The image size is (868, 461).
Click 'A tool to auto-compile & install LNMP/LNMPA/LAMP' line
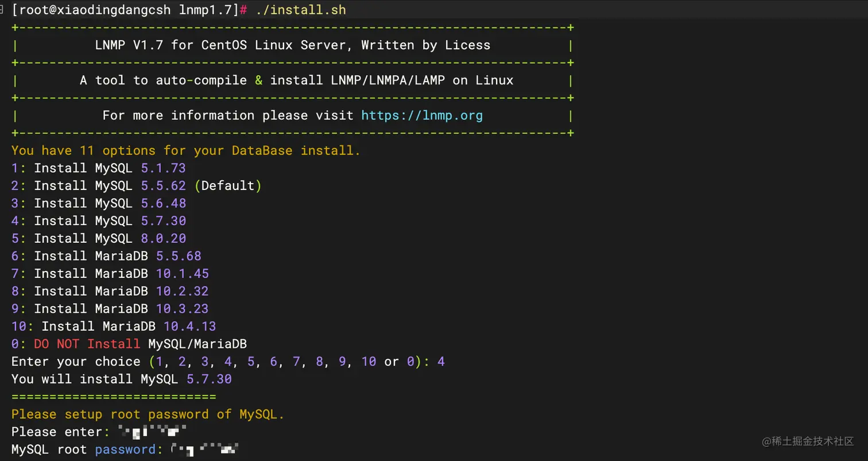(297, 80)
